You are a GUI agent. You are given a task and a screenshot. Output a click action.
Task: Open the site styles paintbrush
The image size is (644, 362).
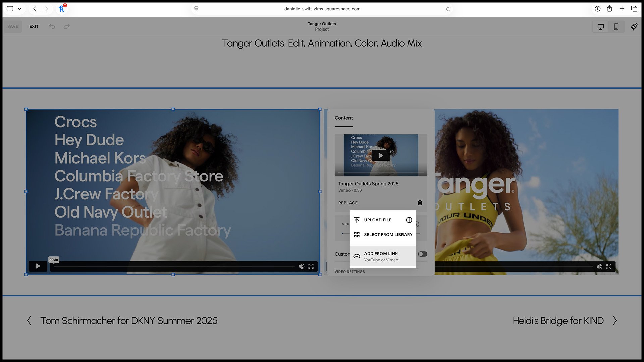pyautogui.click(x=634, y=27)
